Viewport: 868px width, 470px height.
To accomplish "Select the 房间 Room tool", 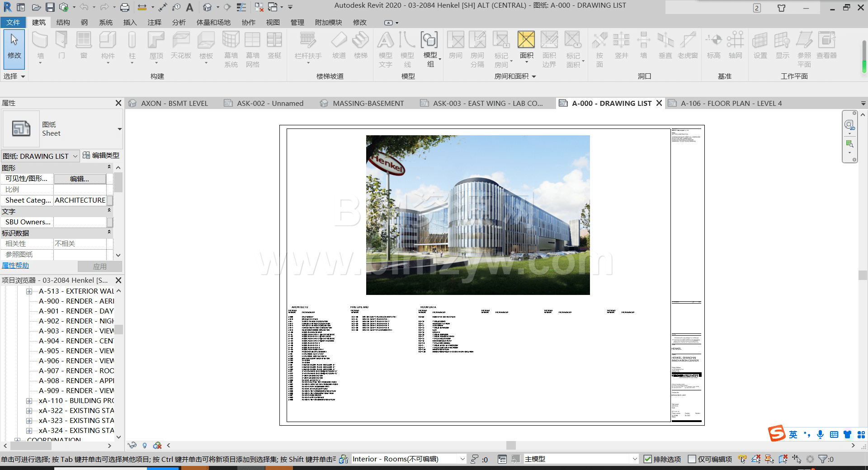I will pyautogui.click(x=455, y=46).
